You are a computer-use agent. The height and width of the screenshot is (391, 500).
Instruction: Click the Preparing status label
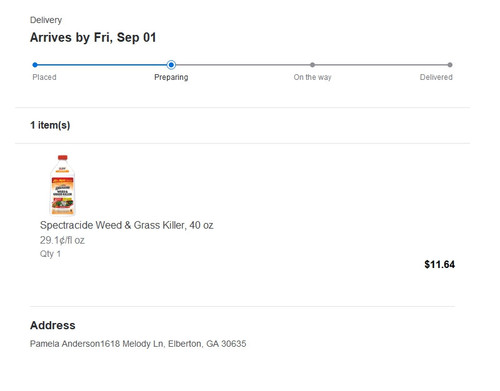171,77
